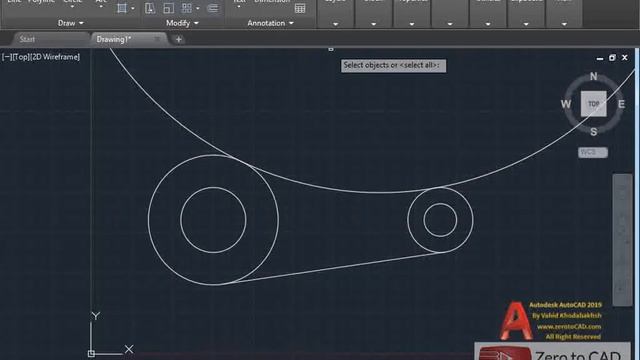This screenshot has height=360, width=640.
Task: Select the Hatch tool in Draw panel
Action: click(x=121, y=8)
